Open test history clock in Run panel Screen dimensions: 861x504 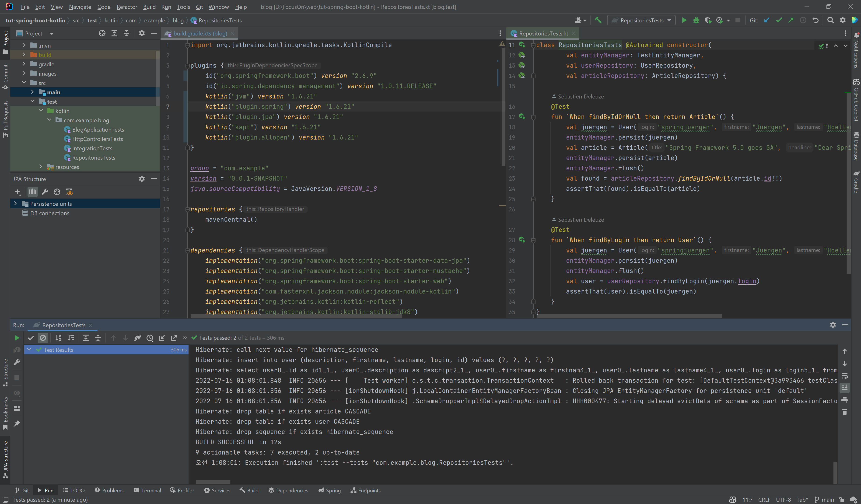pyautogui.click(x=150, y=338)
